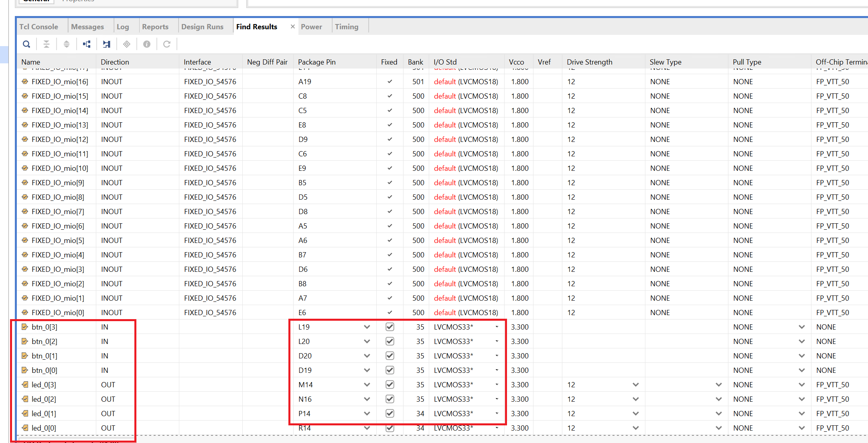868x443 pixels.
Task: Click the port icon beside FIXED_IO_mio[14]
Action: 25,110
